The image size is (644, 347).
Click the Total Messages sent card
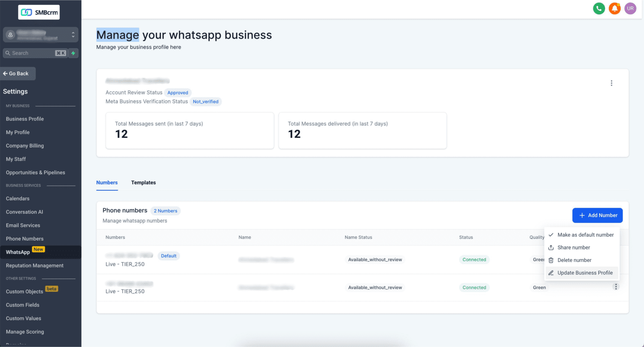190,130
